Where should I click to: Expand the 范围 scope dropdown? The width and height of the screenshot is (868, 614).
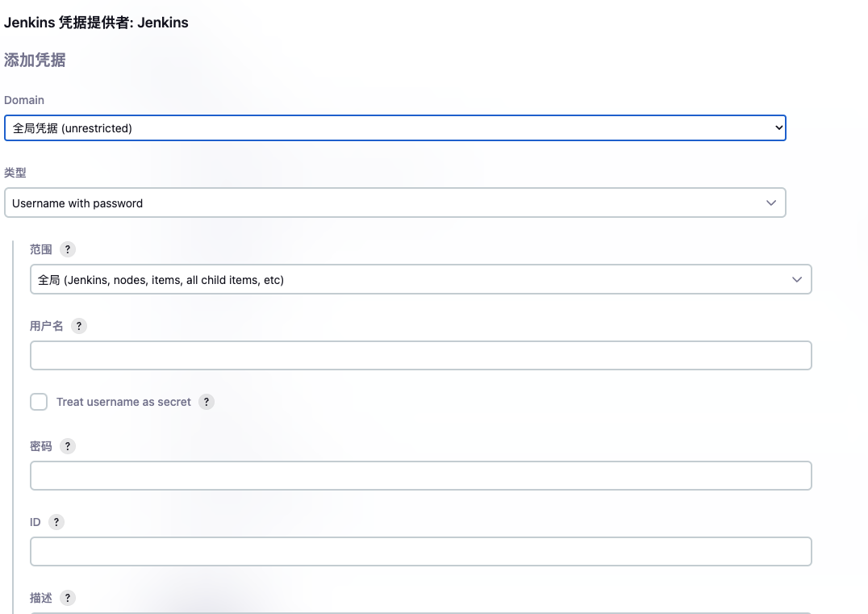tap(421, 280)
